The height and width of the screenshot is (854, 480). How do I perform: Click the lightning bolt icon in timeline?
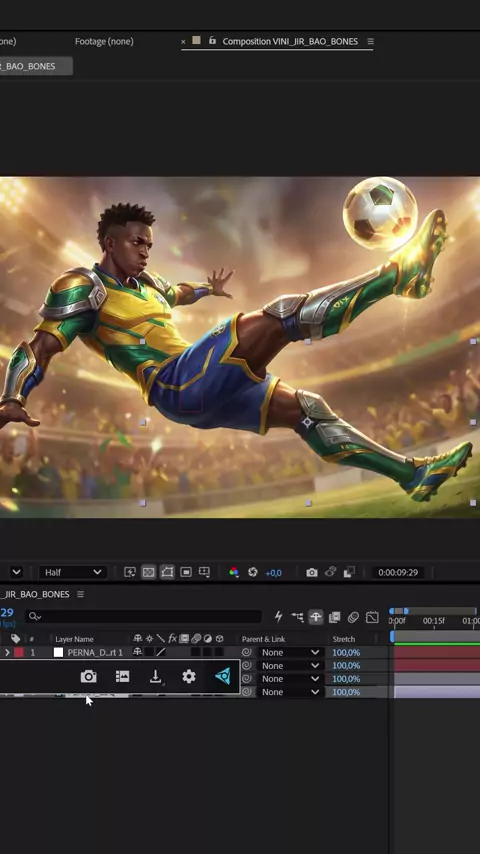[x=278, y=617]
